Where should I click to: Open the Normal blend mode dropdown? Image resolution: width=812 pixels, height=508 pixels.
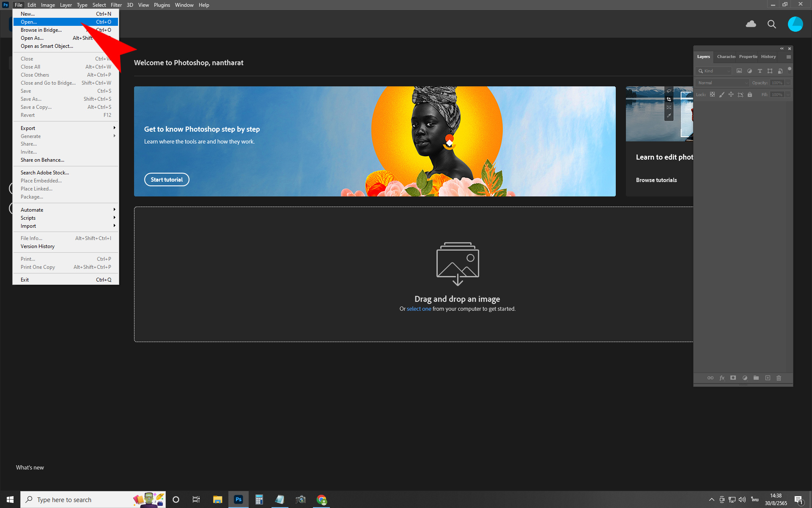pos(722,83)
